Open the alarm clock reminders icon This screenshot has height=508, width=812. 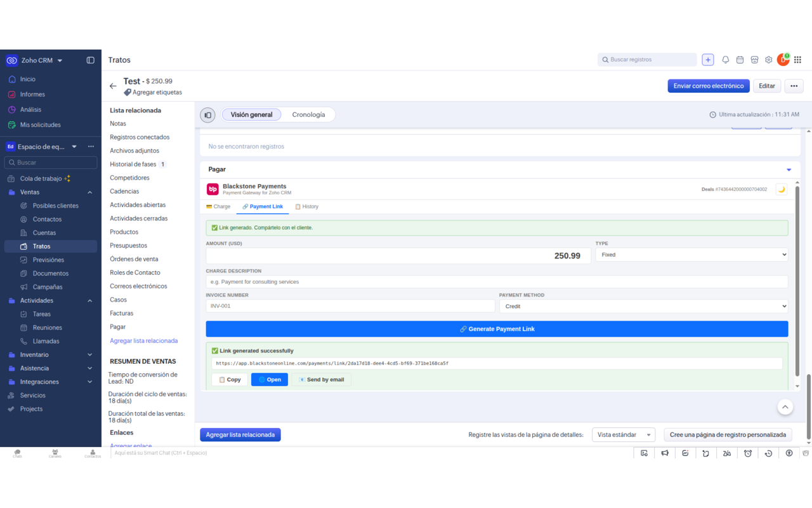click(x=748, y=453)
